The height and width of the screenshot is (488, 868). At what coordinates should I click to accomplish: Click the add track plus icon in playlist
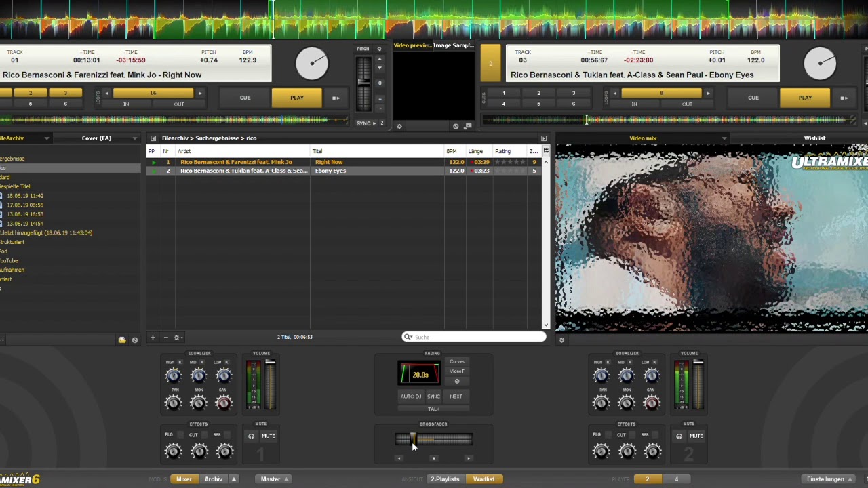(x=153, y=338)
